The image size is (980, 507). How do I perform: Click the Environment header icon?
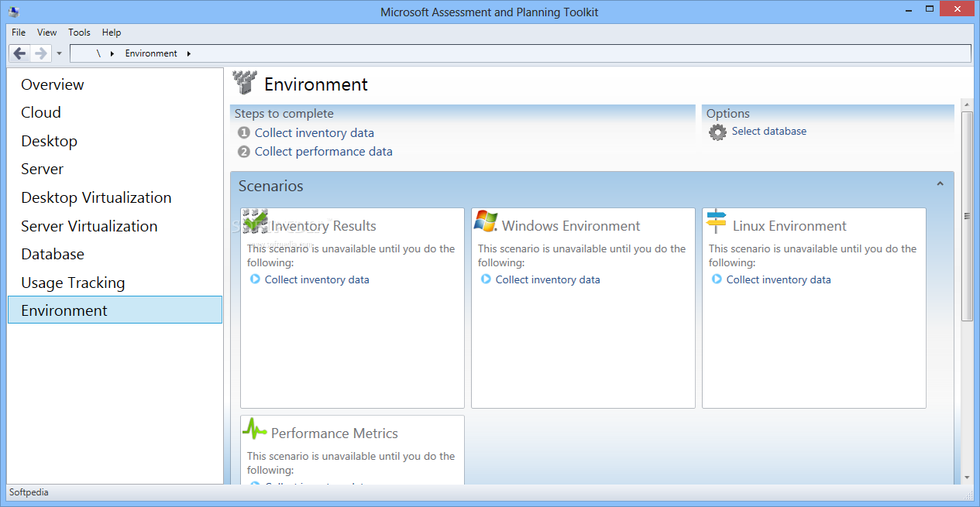245,83
